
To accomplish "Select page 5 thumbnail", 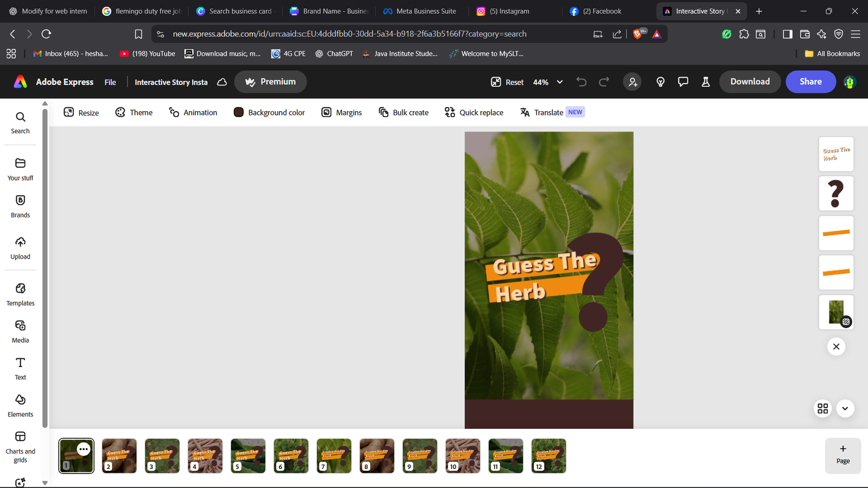I will 248,455.
